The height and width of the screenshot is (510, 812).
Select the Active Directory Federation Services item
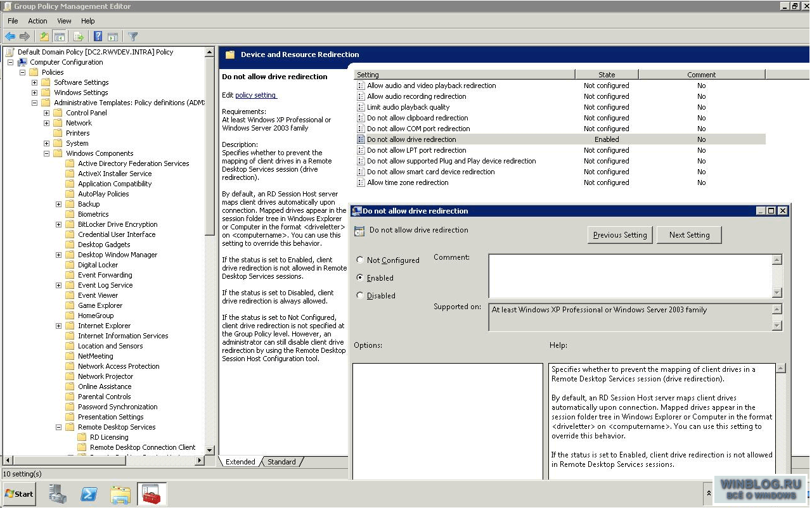point(133,163)
